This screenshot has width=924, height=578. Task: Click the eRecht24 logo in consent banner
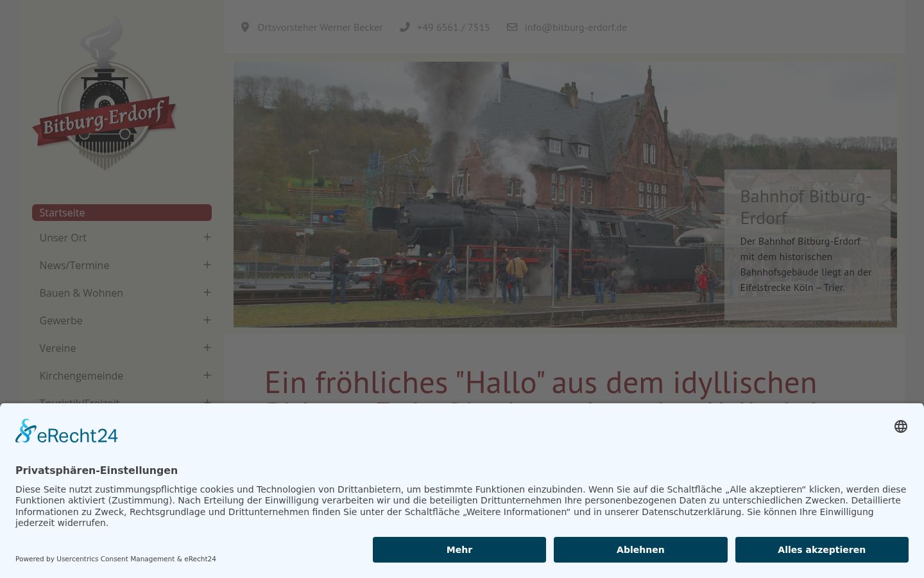[67, 432]
